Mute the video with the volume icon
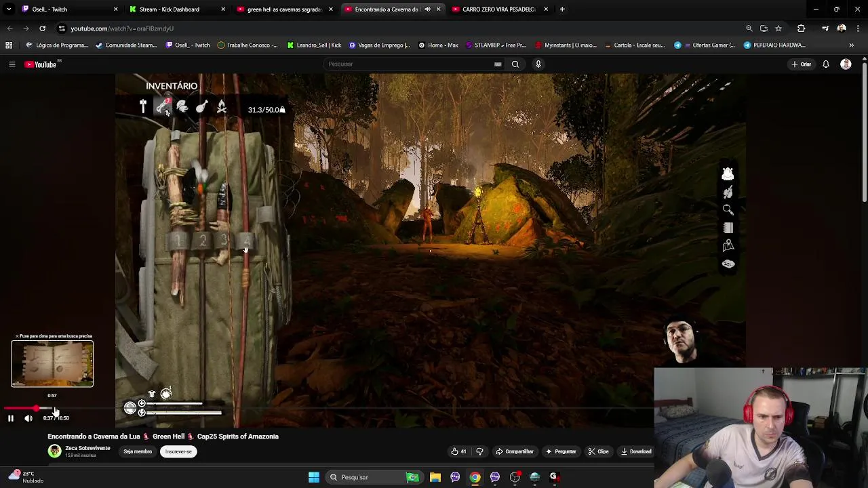868x488 pixels. pyautogui.click(x=28, y=418)
